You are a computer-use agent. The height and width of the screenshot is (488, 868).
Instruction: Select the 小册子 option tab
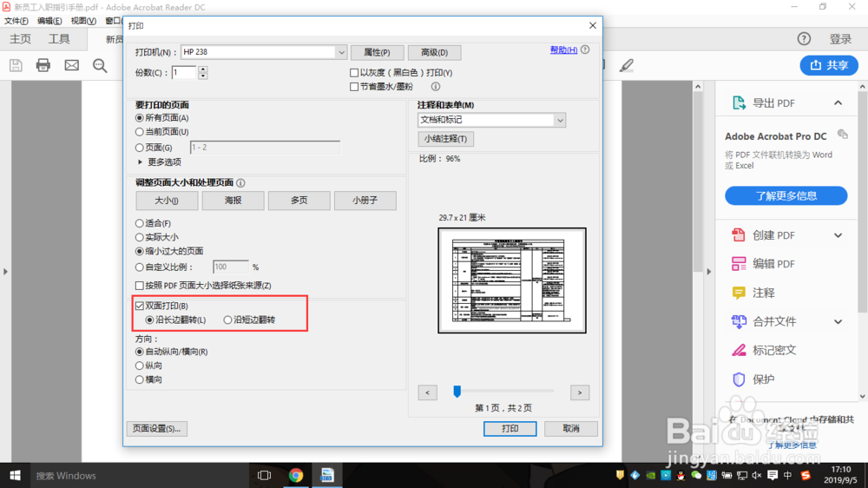(365, 201)
